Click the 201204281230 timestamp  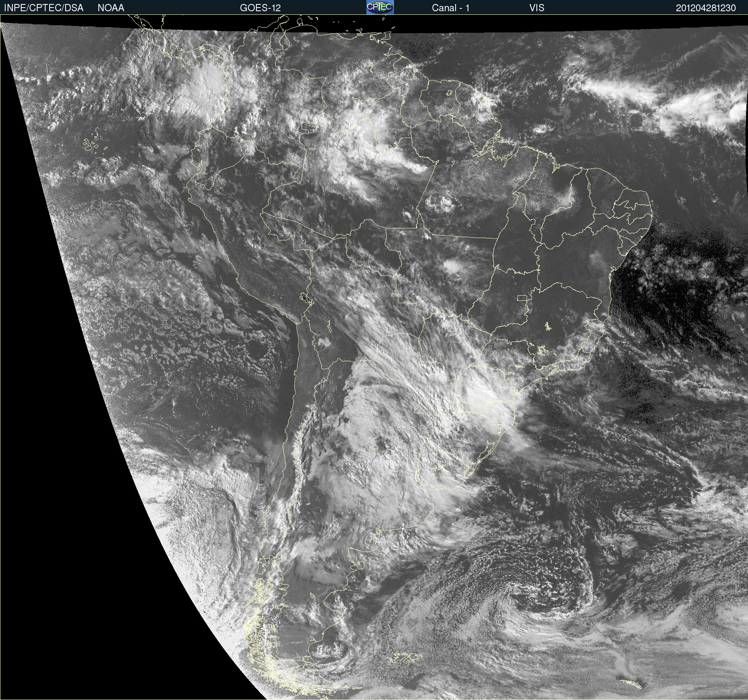click(x=706, y=8)
